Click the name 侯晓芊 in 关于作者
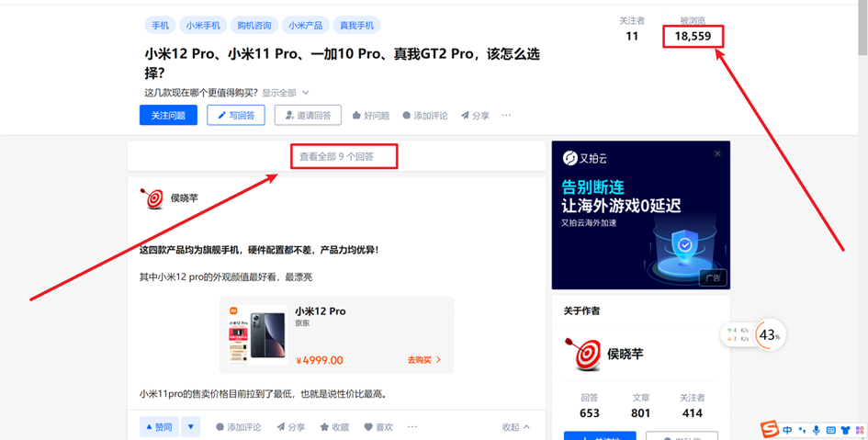868x440 pixels. (x=625, y=355)
